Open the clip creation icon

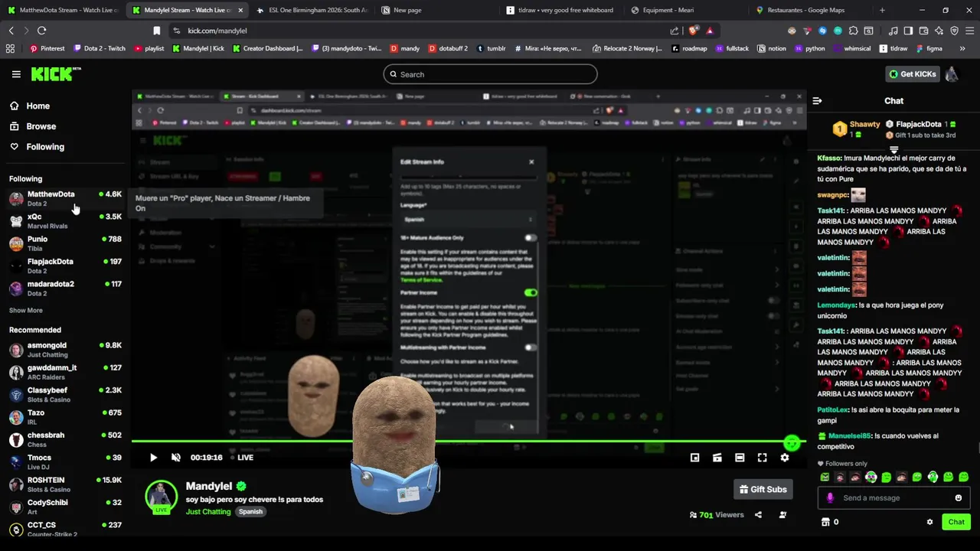(717, 458)
